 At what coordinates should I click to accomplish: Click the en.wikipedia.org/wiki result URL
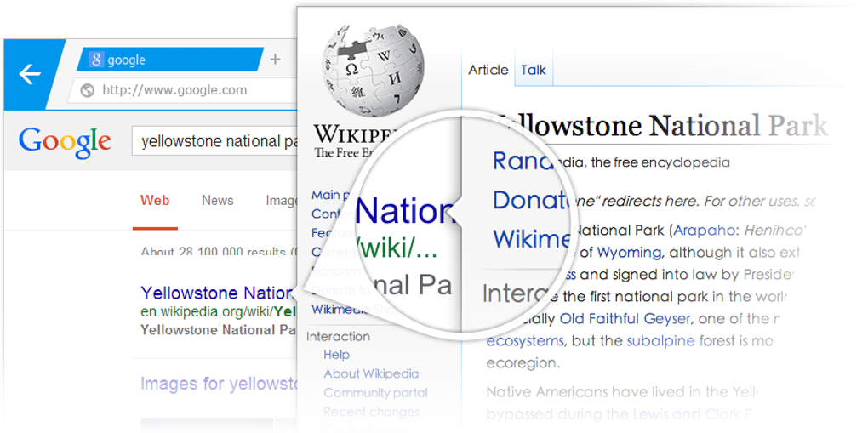pos(219,311)
